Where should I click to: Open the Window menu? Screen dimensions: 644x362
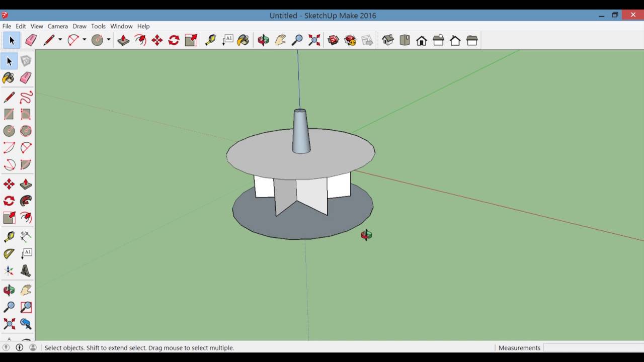click(x=121, y=26)
